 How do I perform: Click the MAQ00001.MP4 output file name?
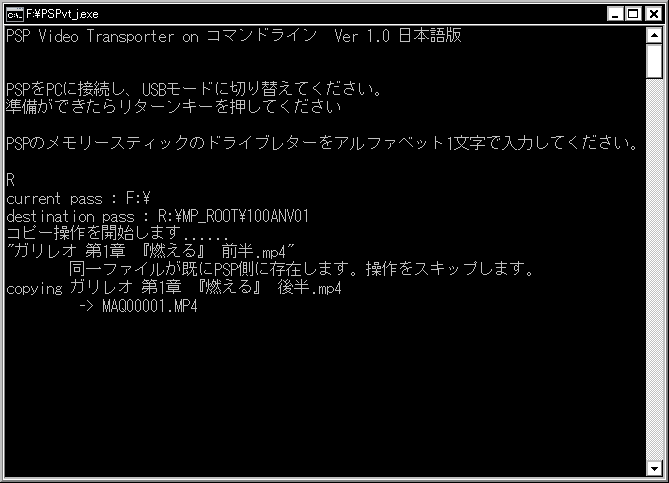150,306
